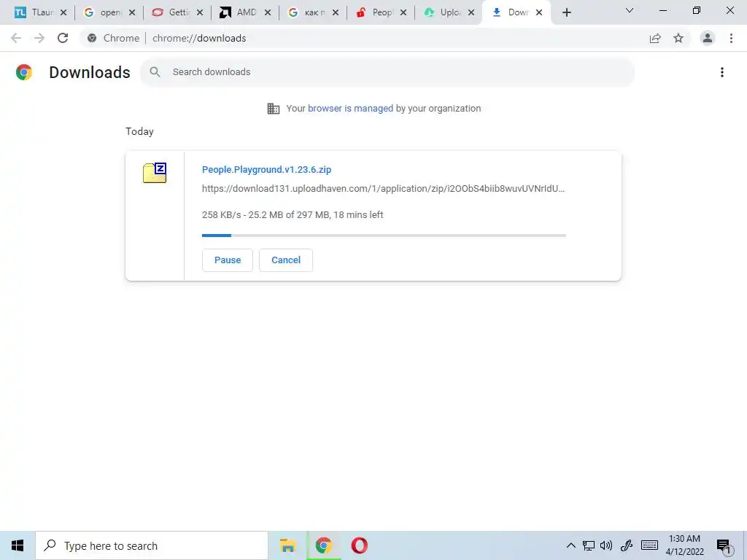Open the 'browser is managed' link

pos(351,109)
